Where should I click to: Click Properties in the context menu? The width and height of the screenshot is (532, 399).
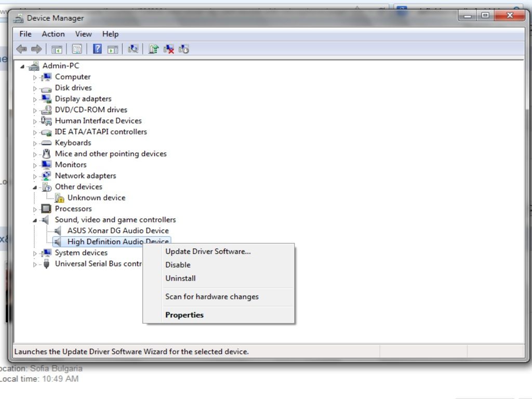(x=184, y=315)
